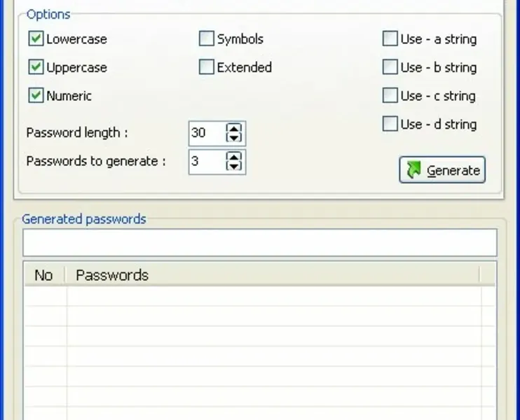Decrease passwords to generate count
The image size is (520, 420).
[234, 166]
